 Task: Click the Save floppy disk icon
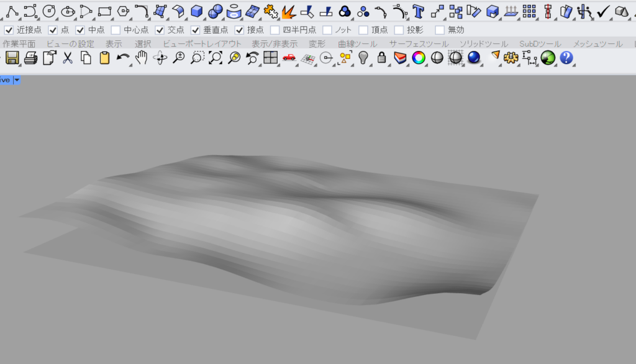click(x=12, y=58)
